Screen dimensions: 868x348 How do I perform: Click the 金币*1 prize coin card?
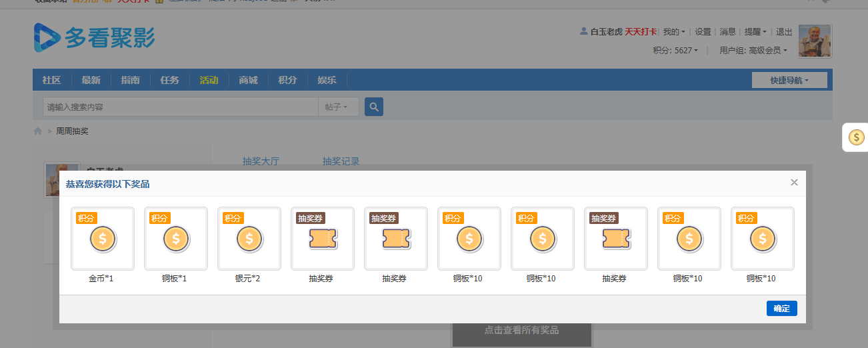click(103, 239)
